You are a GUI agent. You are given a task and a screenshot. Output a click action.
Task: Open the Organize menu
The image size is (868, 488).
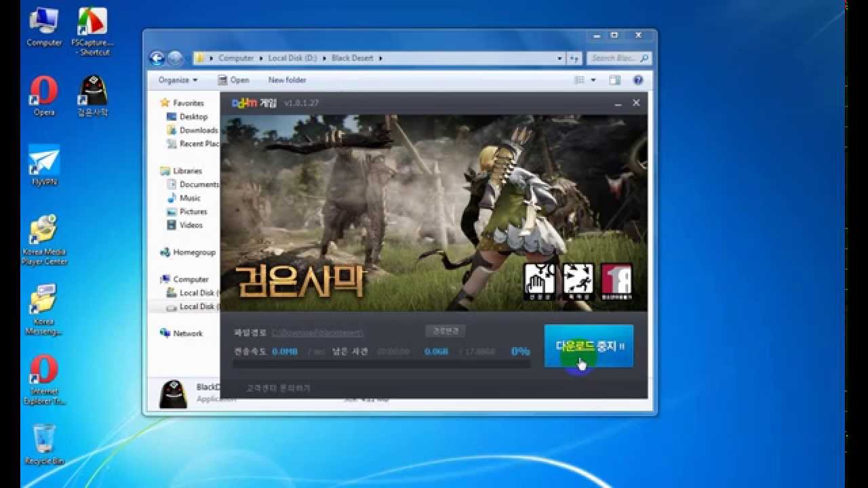pyautogui.click(x=178, y=80)
